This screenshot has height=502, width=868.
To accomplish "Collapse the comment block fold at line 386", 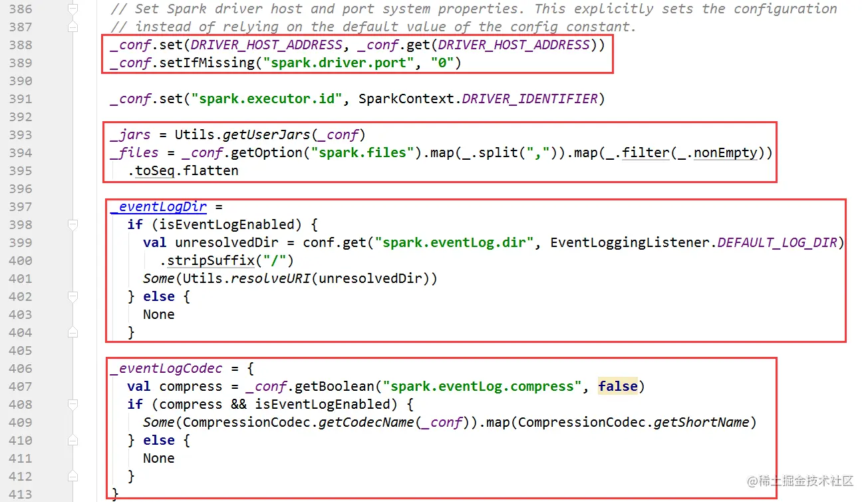I will pos(73,9).
